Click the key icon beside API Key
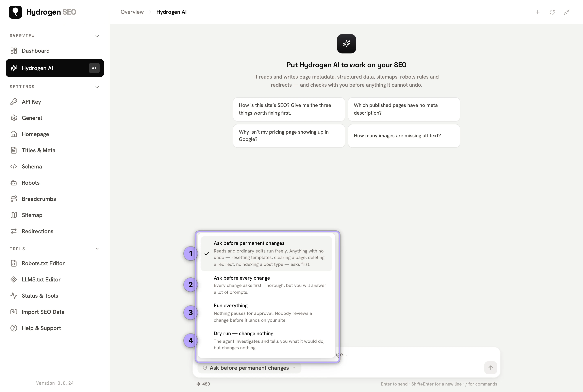The height and width of the screenshot is (392, 583). pos(14,102)
